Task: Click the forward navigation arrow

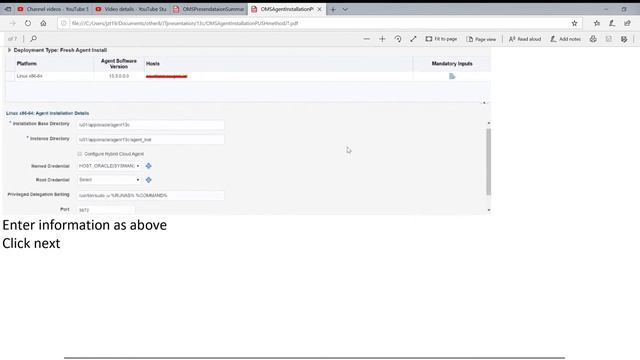Action: (x=13, y=23)
